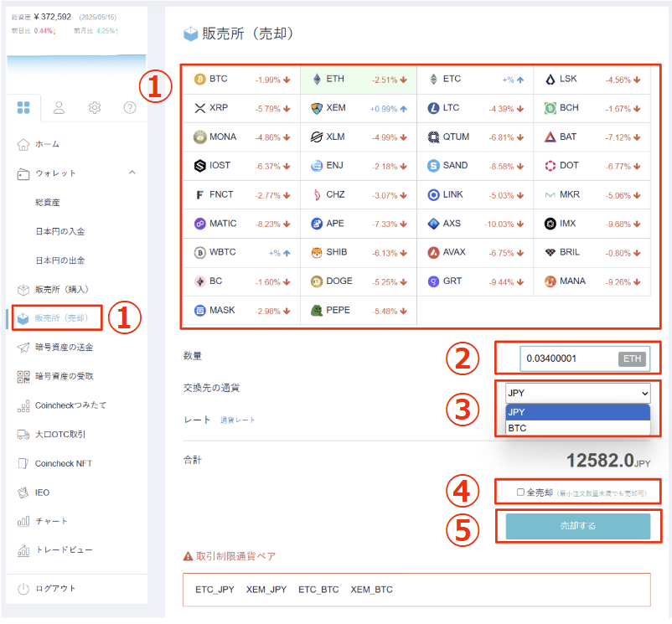Screen dimensions: 672x624
Task: Select the GRT coin tile
Action: 475,281
